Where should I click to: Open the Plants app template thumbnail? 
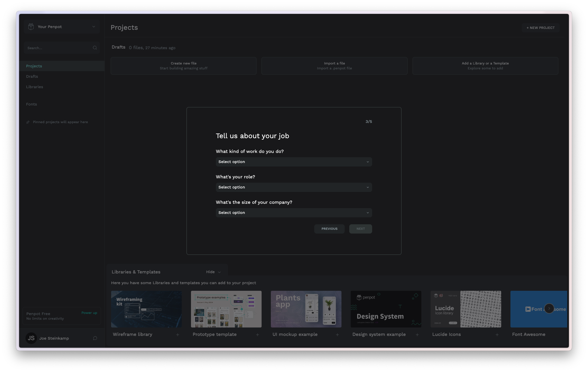306,309
